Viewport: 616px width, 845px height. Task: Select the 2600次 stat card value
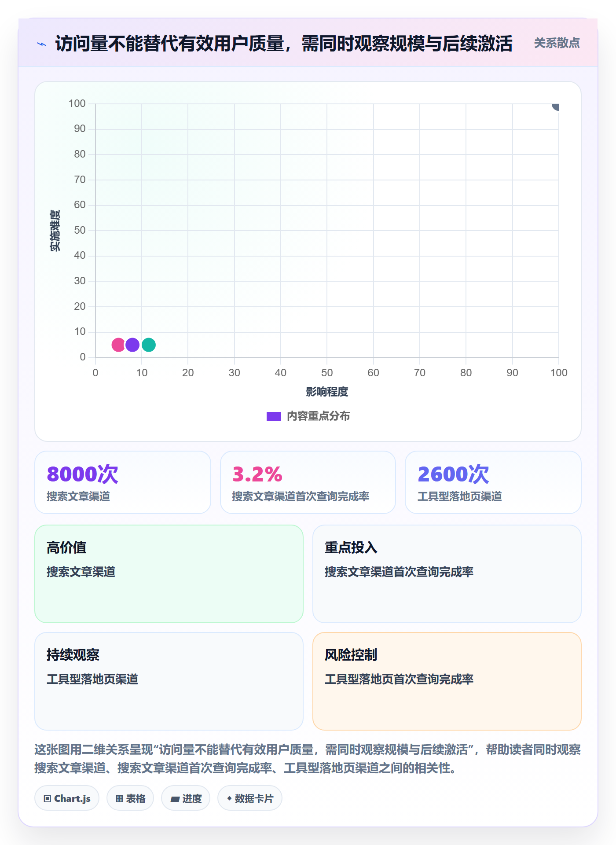pos(453,474)
